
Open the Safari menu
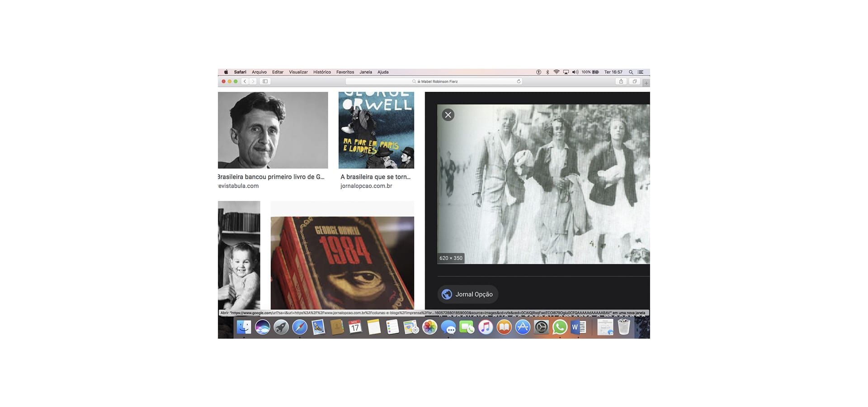240,72
